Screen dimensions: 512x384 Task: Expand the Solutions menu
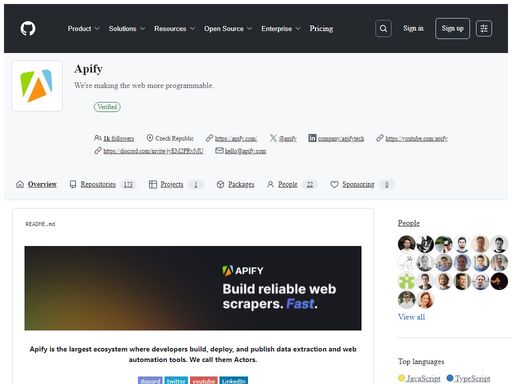click(127, 29)
